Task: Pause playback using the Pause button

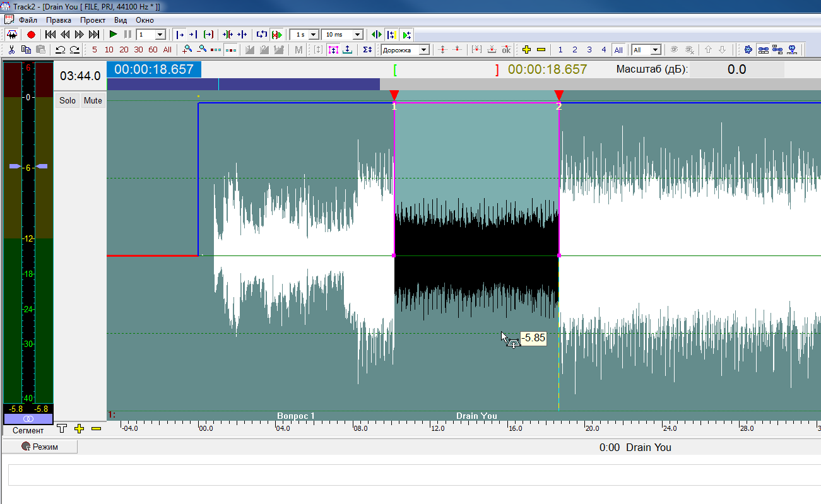Action: (x=127, y=35)
